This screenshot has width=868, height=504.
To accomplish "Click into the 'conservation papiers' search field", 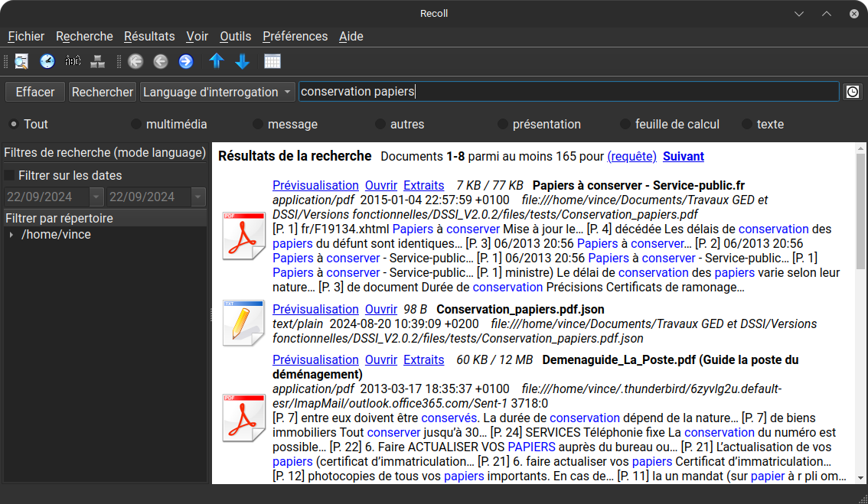I will click(x=566, y=92).
